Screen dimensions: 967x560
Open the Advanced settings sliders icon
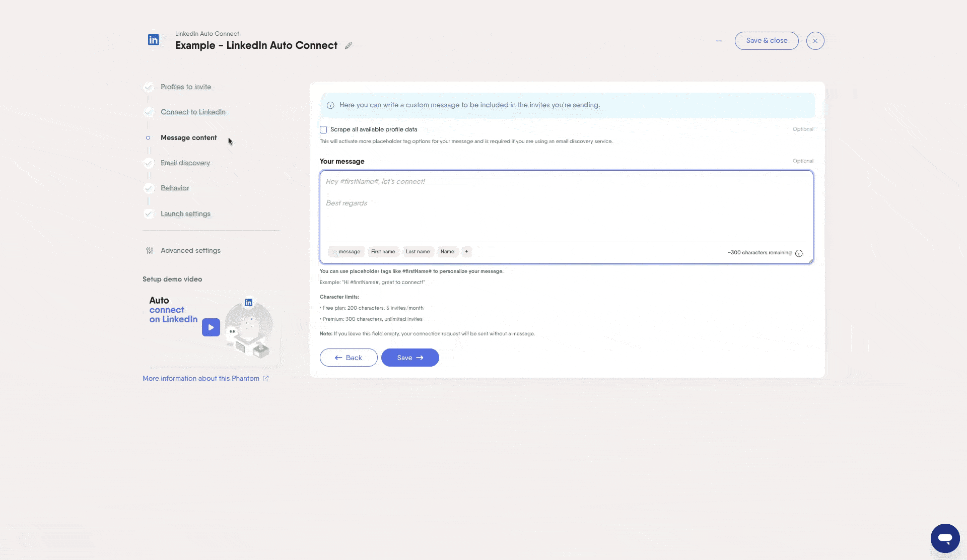pyautogui.click(x=150, y=250)
